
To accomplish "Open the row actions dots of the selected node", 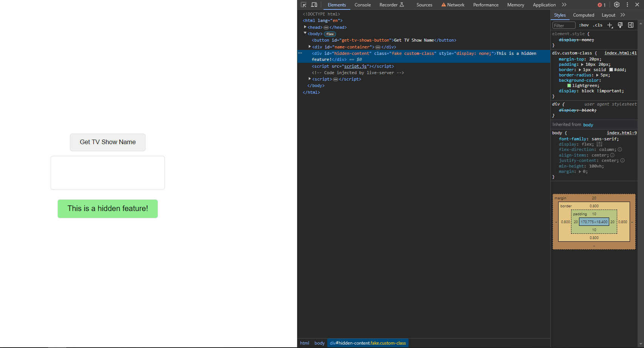I will 300,53.
